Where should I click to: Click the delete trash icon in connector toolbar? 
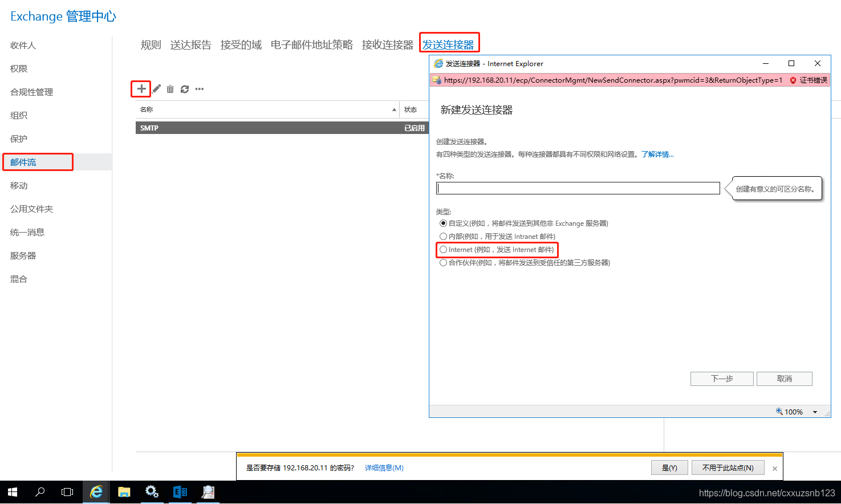tap(170, 89)
